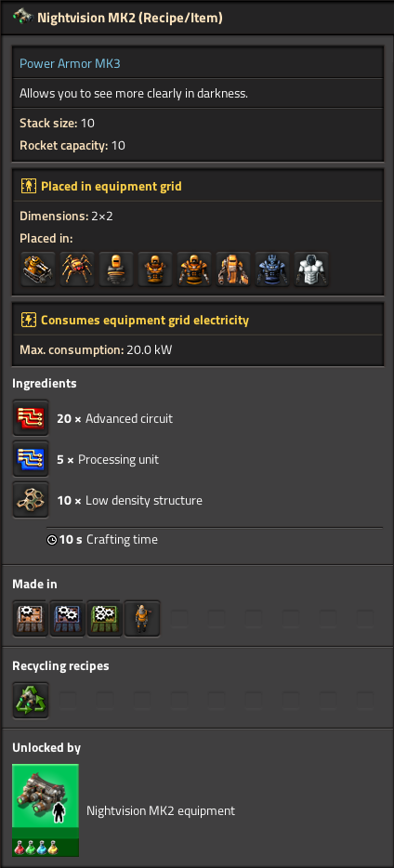394x868 pixels.
Task: Click the Nightvision MK2 equipment label
Action: coord(161,811)
